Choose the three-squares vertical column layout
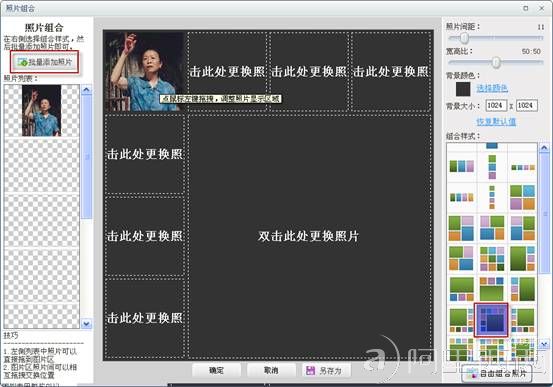The image size is (553, 387). (492, 167)
